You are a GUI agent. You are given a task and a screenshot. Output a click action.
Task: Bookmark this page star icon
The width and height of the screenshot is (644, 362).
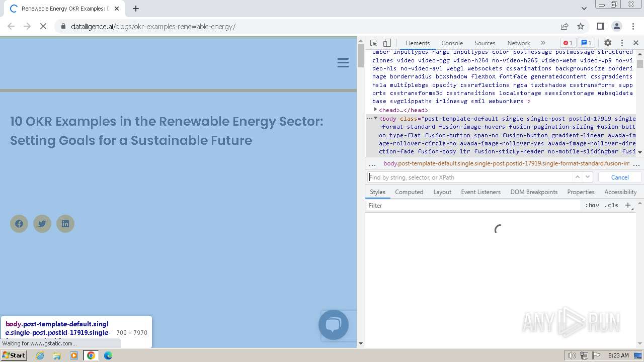pos(581,26)
